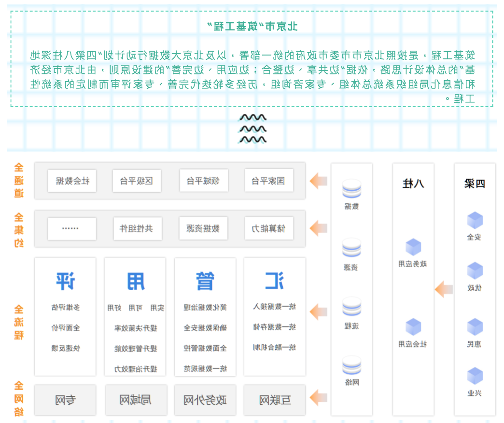
Task: Click the 统一数据存储 item
Action: [274, 327]
